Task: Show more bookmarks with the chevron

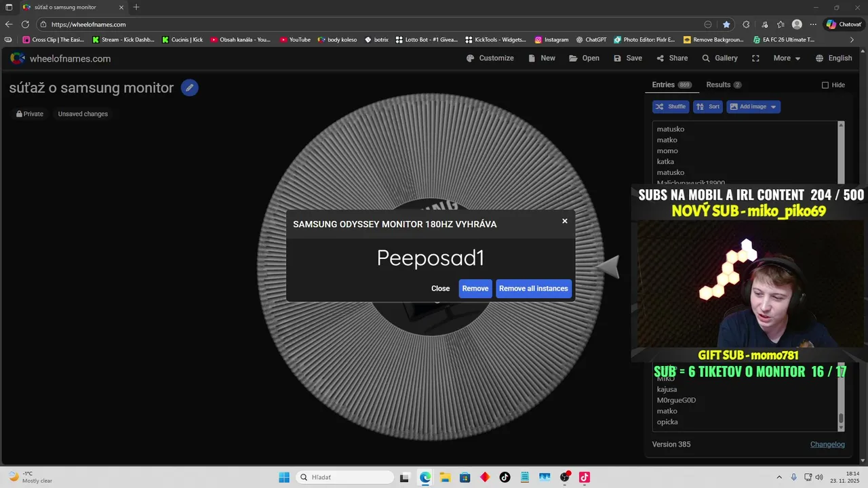Action: click(852, 40)
